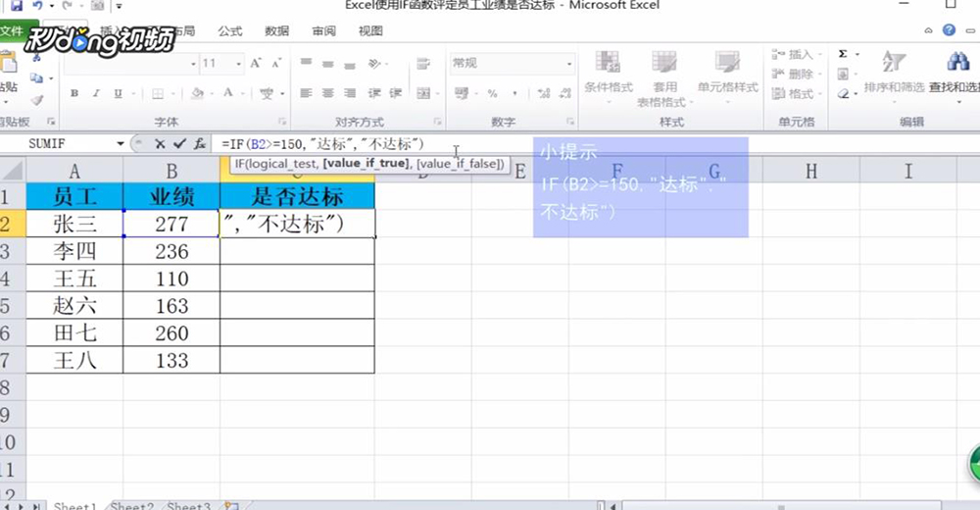Viewport: 980px width, 510px height.
Task: Switch to the 视图 tab
Action: [370, 30]
